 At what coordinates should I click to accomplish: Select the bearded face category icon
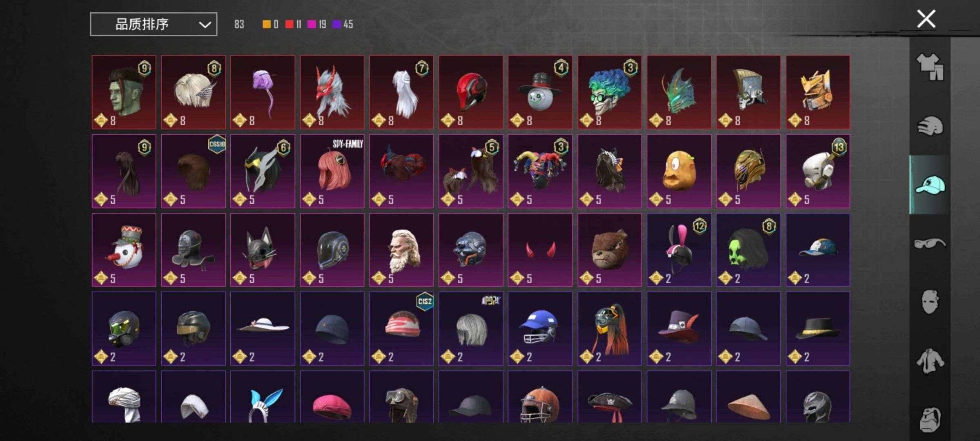point(930,419)
